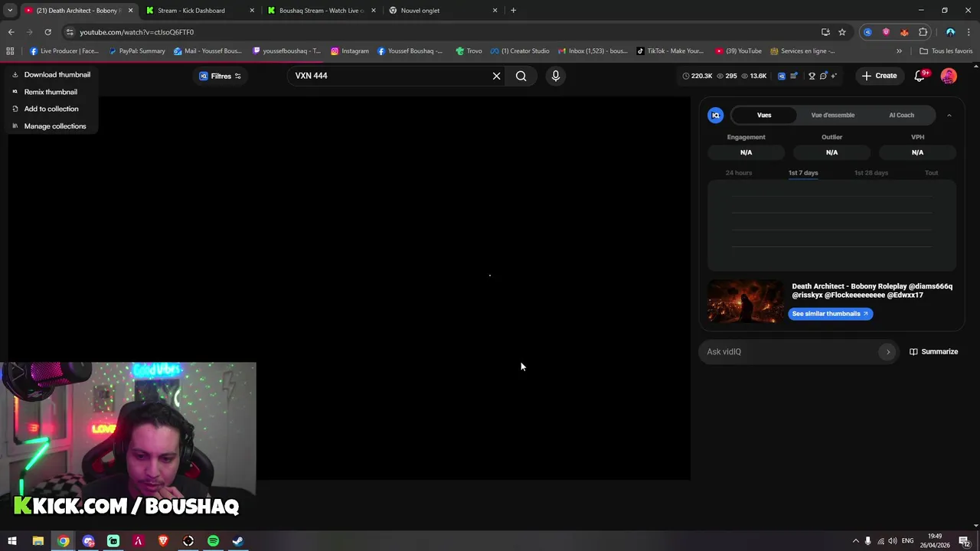The image size is (980, 551).
Task: Open Spotify from the taskbar
Action: [x=213, y=541]
